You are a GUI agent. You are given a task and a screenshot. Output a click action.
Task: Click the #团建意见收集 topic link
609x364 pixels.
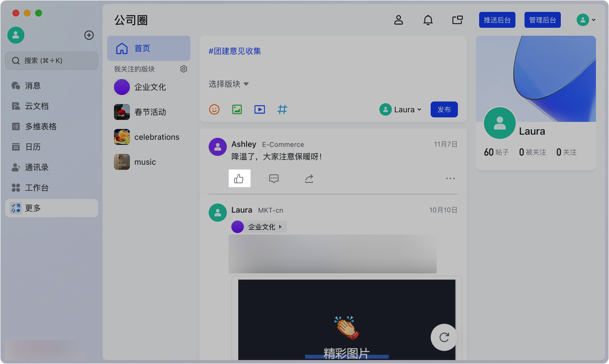pos(235,51)
